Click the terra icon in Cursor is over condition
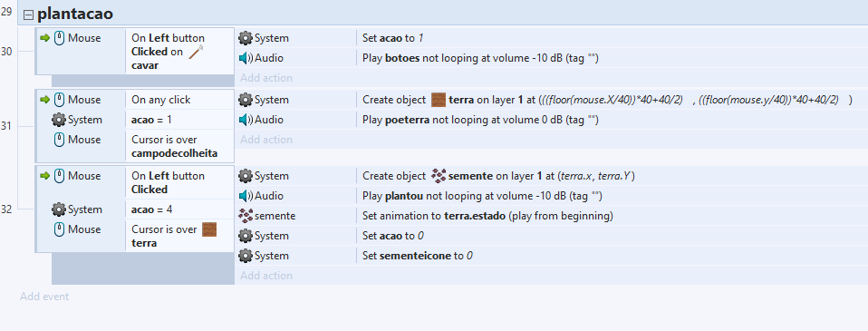Image resolution: width=868 pixels, height=331 pixels. click(x=209, y=229)
